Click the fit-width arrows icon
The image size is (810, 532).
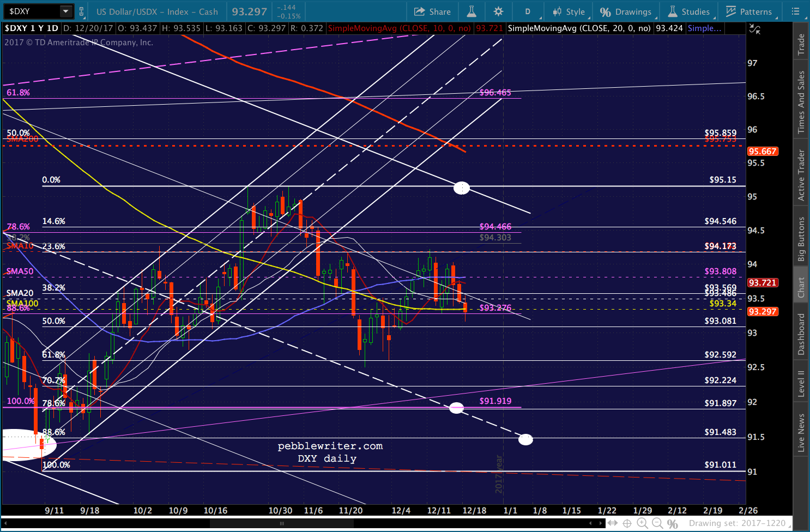pos(613,523)
